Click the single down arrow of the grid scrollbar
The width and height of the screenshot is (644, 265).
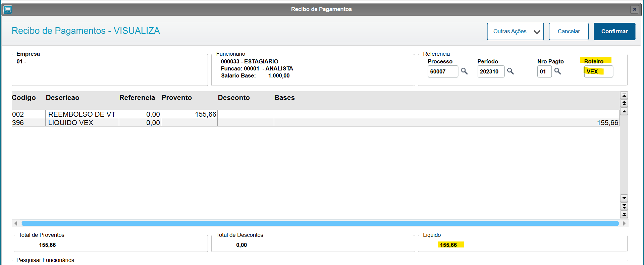(624, 198)
